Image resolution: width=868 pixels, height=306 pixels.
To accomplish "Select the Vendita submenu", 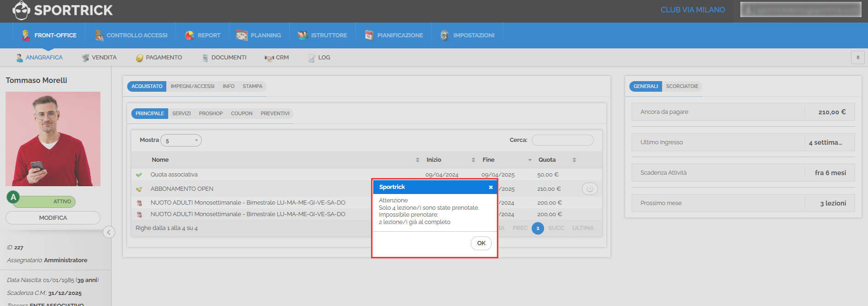I will click(99, 58).
